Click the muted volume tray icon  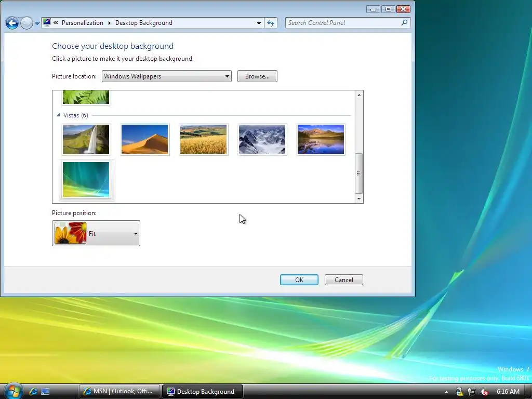484,392
